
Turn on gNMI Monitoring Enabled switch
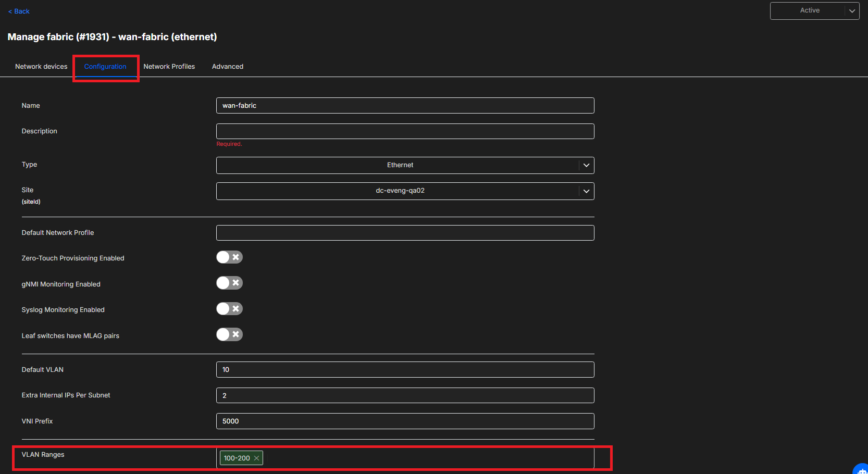(x=229, y=283)
